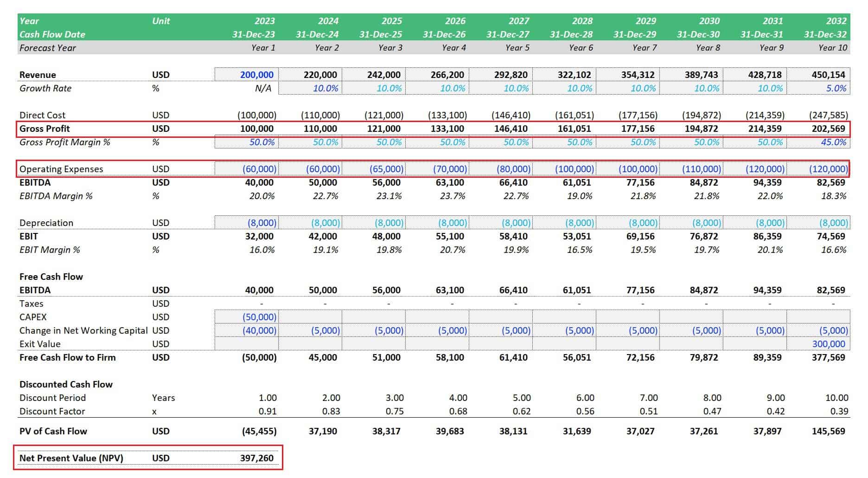Select the Forecast Year row label
The width and height of the screenshot is (868, 478).
point(48,48)
